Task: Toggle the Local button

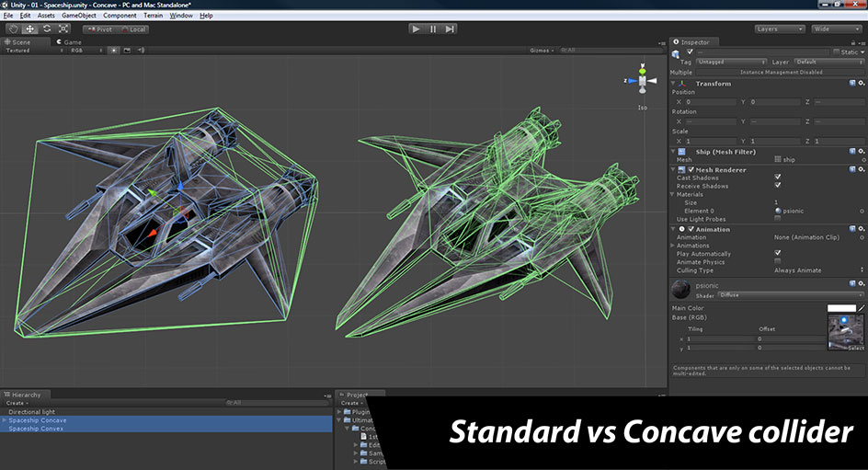Action: pos(132,29)
